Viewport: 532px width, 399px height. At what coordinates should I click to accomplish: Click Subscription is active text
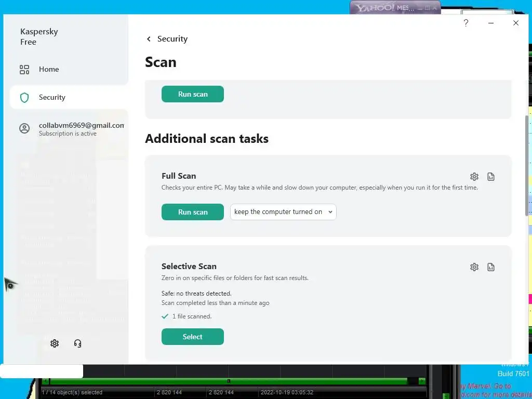[68, 134]
